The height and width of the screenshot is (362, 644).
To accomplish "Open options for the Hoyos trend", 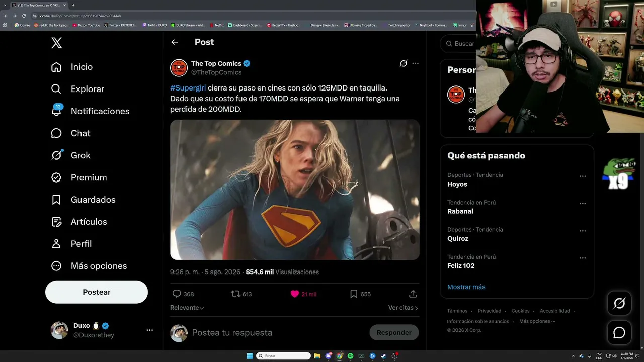I will 583,176.
